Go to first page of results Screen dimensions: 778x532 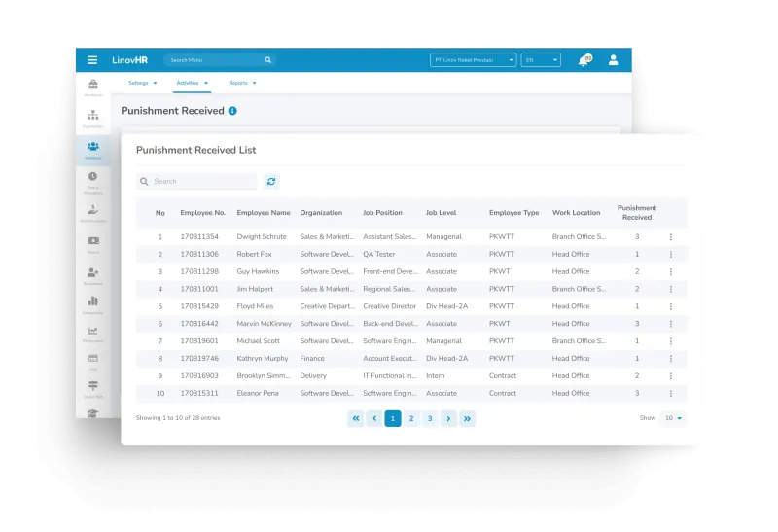356,418
